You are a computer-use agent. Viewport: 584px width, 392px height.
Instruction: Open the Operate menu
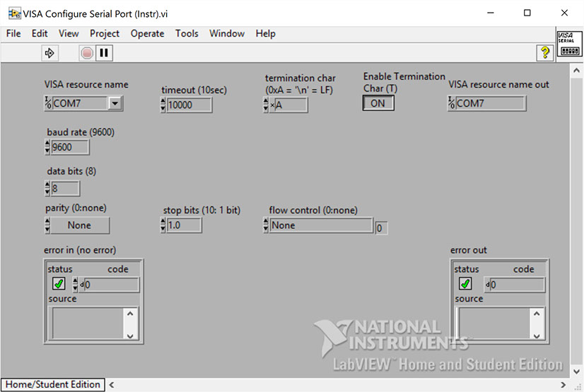pos(147,33)
